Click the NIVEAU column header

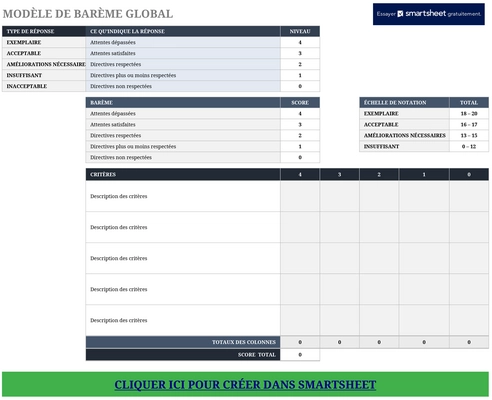point(300,31)
